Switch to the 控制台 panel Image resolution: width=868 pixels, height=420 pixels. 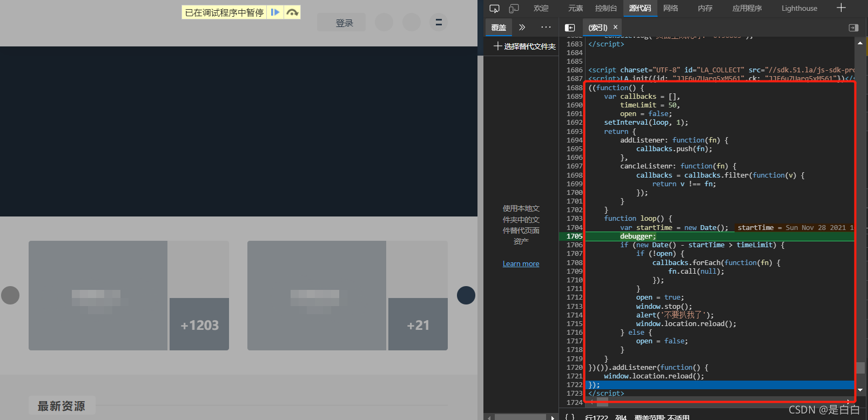tap(606, 8)
